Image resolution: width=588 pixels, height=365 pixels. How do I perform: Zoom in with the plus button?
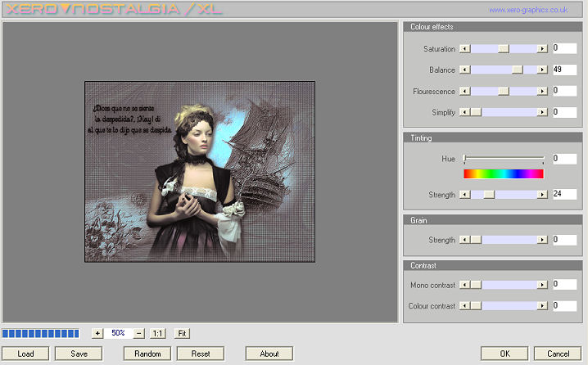click(97, 333)
